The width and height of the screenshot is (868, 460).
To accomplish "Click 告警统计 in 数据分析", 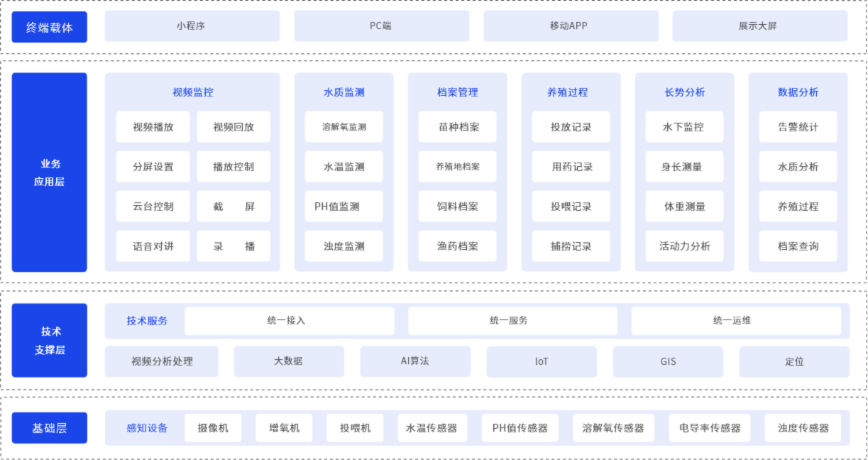I will tap(798, 127).
